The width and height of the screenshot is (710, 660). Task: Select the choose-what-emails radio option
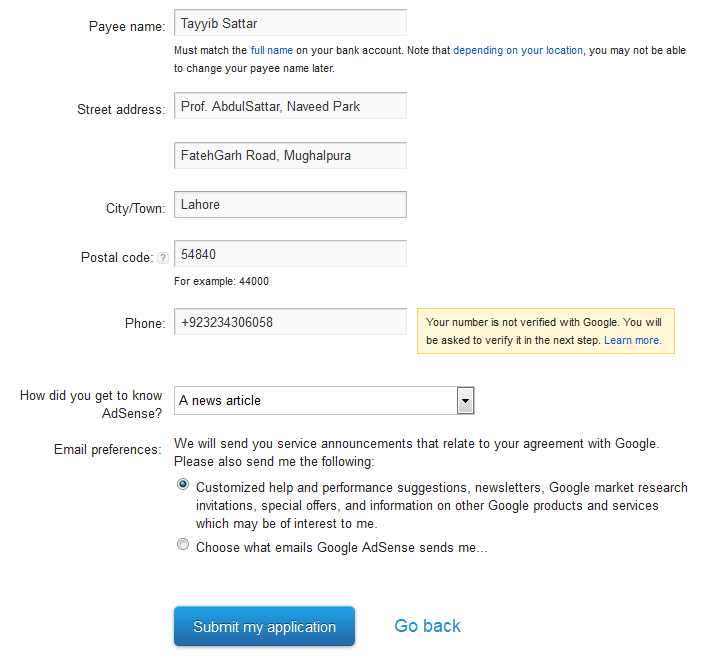183,544
